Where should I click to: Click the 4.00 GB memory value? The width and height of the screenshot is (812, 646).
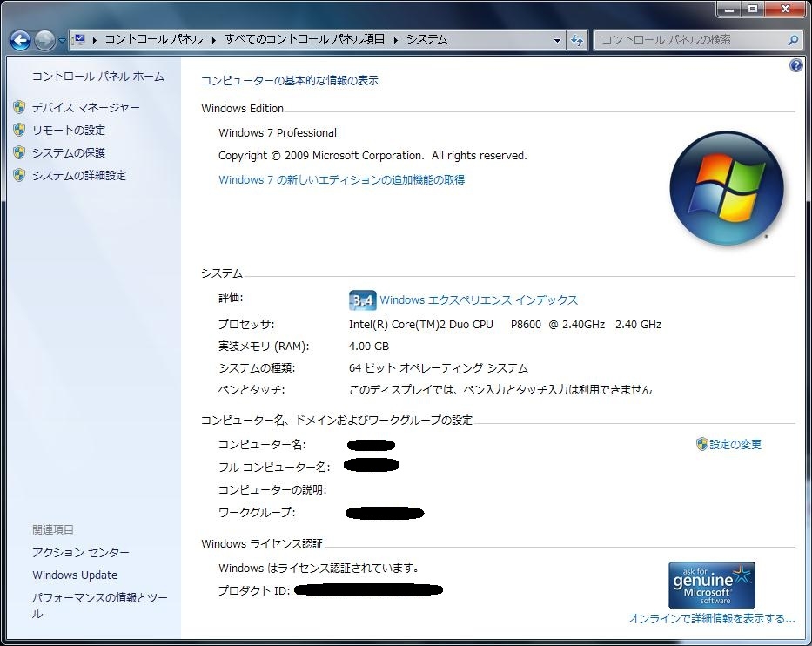(369, 346)
